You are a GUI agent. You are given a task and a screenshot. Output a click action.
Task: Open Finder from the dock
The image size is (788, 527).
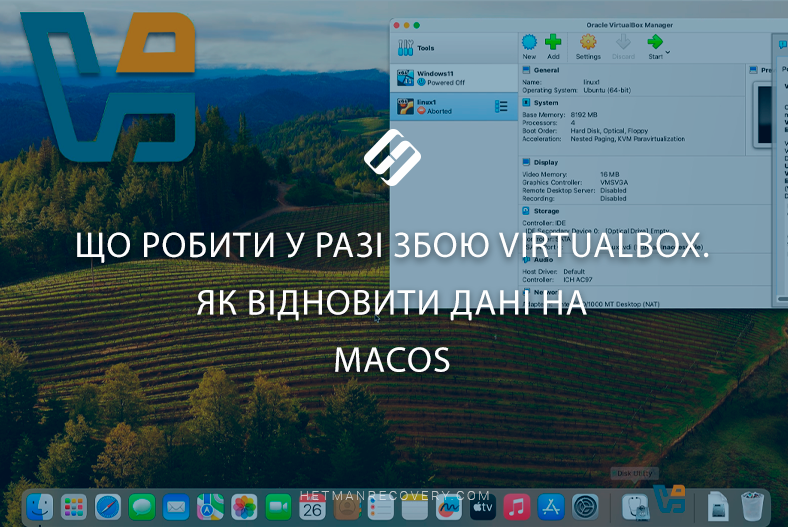39,506
